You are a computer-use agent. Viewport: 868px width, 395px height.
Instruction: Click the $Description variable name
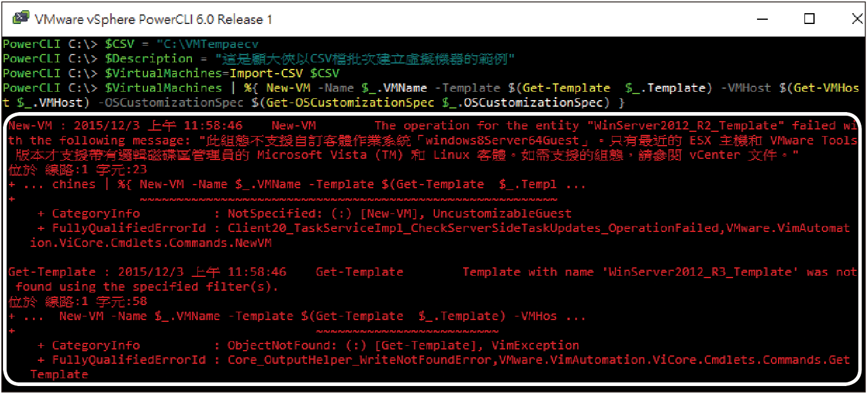point(148,59)
